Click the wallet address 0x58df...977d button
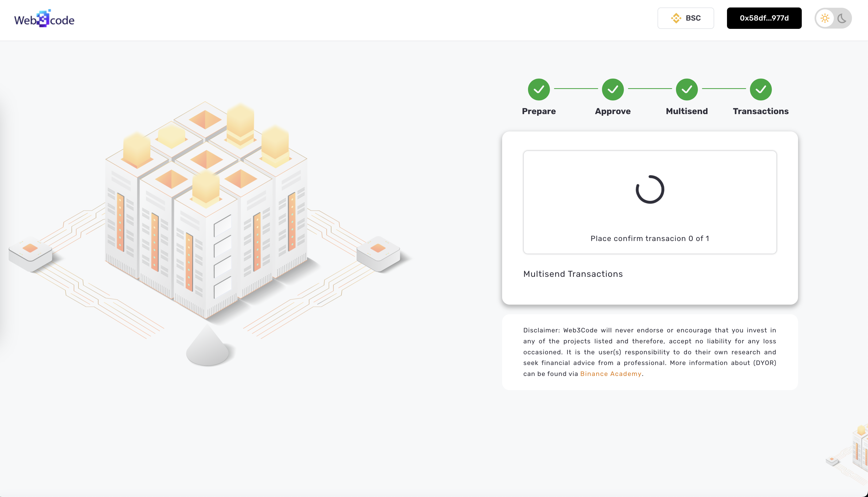Image resolution: width=868 pixels, height=497 pixels. tap(764, 18)
